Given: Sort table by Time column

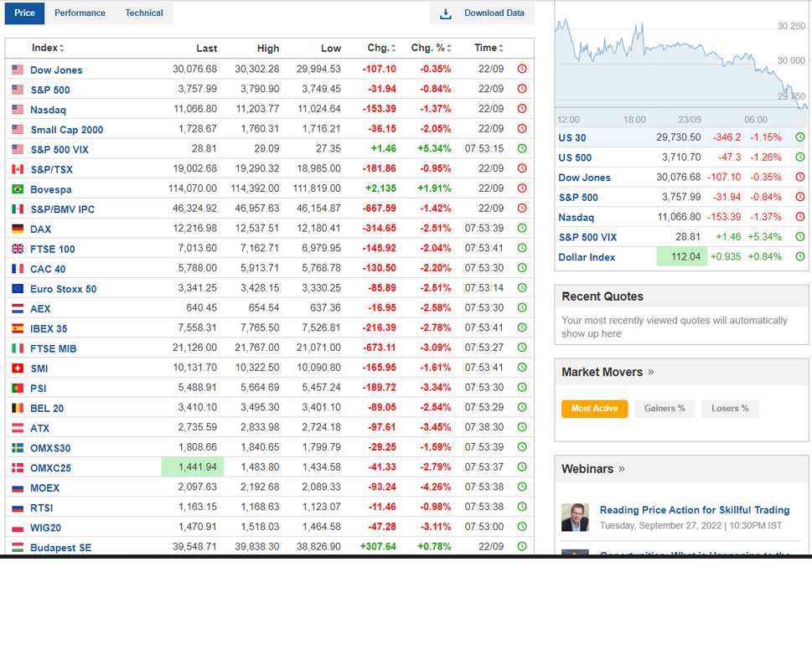Looking at the screenshot, I should (x=489, y=48).
